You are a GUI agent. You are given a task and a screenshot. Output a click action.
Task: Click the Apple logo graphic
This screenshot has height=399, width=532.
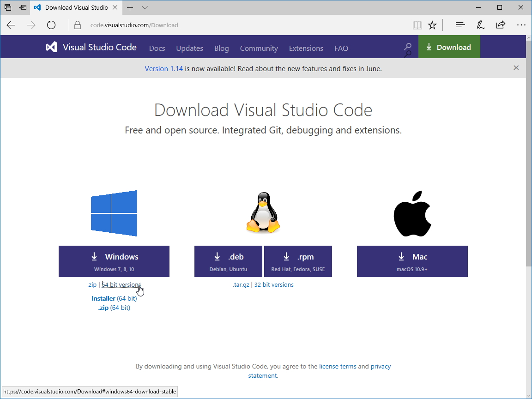pyautogui.click(x=412, y=213)
